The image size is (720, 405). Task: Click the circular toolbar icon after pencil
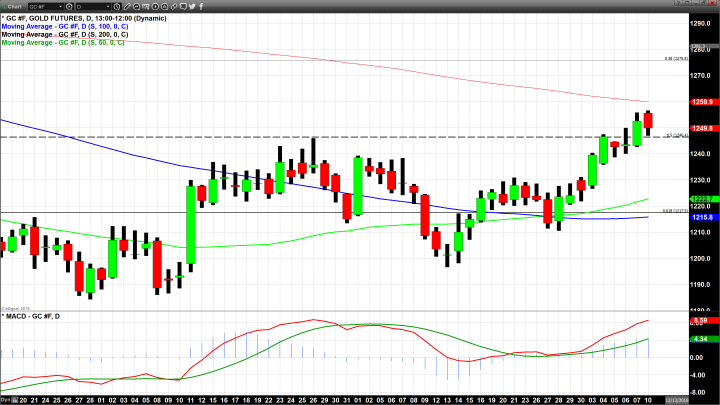pos(136,6)
